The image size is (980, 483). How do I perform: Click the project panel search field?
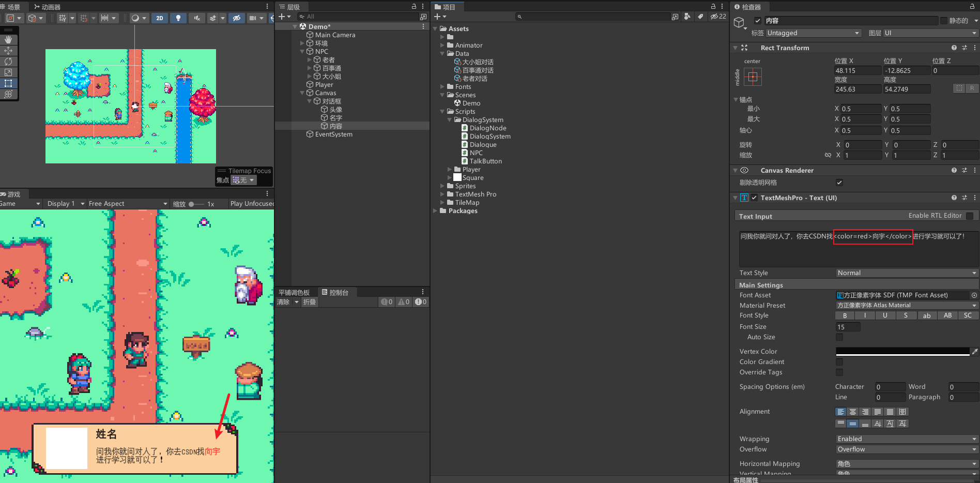(x=592, y=17)
